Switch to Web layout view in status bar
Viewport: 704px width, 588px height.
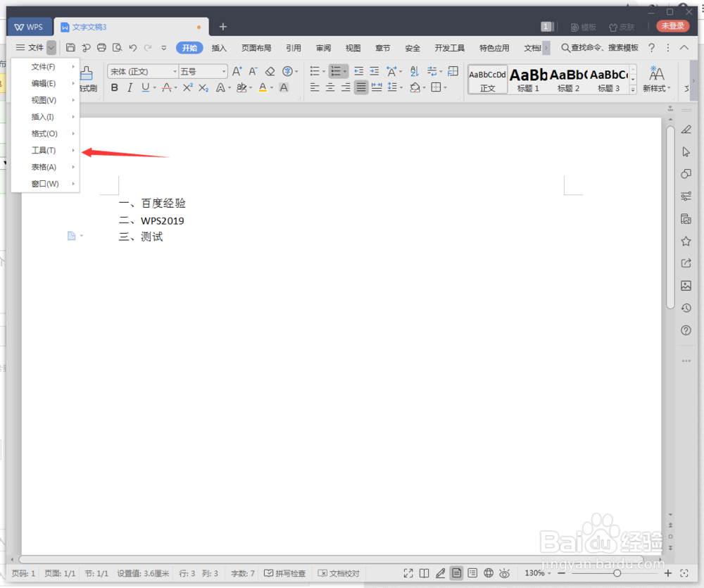pyautogui.click(x=489, y=573)
